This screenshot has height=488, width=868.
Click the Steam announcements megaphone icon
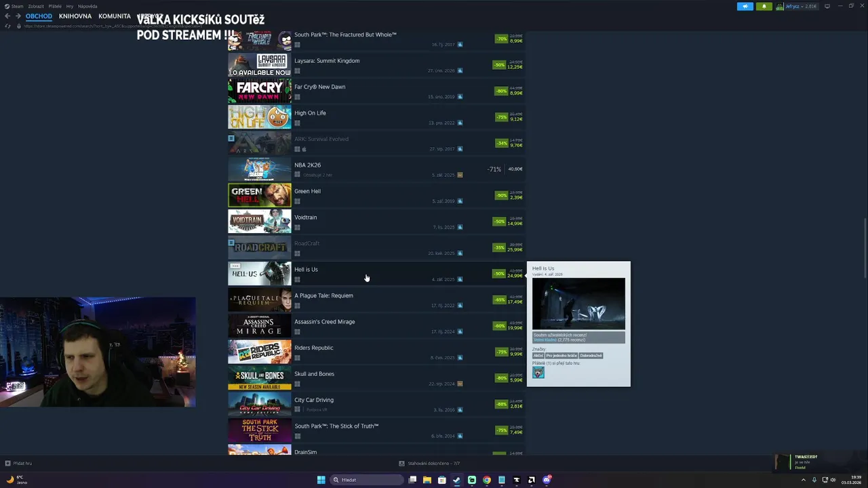click(x=745, y=6)
